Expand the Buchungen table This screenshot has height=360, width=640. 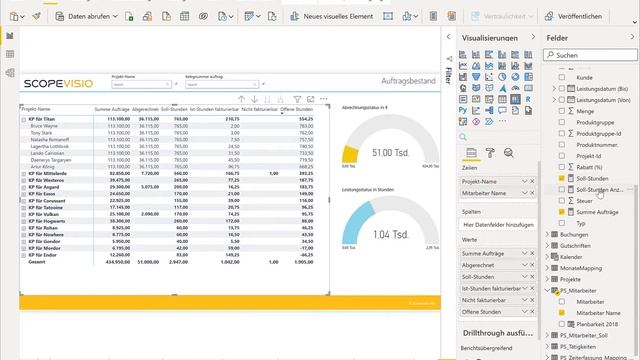(547, 234)
